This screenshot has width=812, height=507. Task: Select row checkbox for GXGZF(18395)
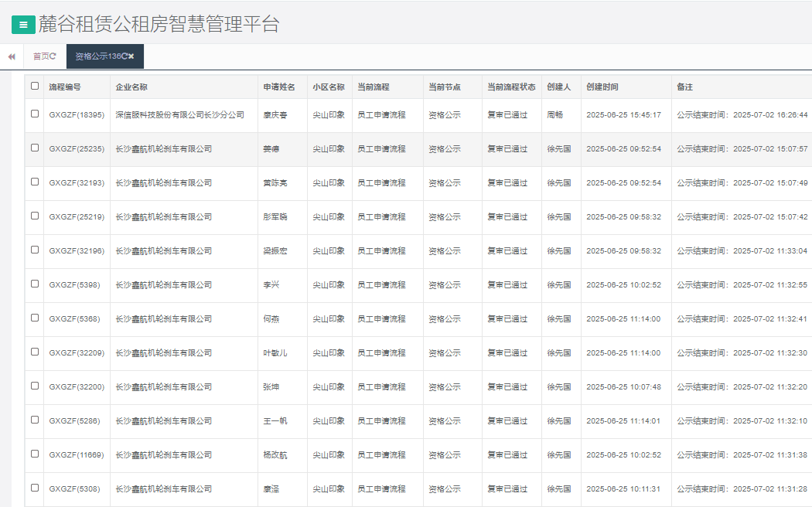[35, 114]
